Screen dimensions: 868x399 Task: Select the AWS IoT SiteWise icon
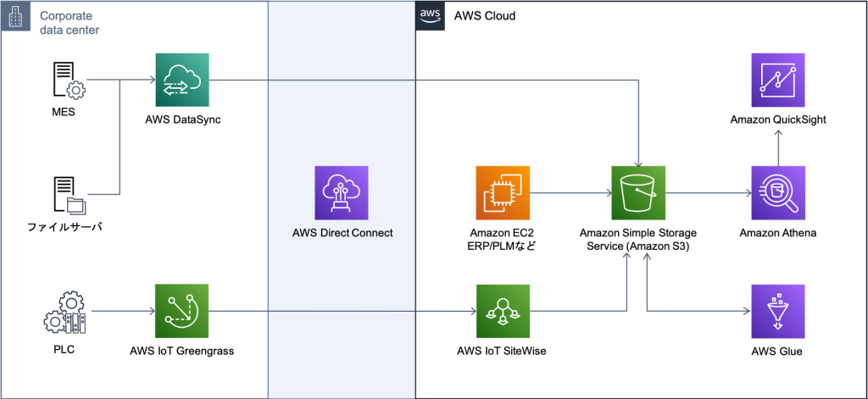tap(503, 311)
